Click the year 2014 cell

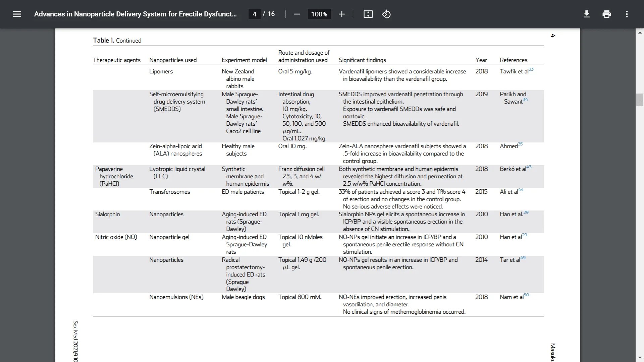(x=481, y=260)
